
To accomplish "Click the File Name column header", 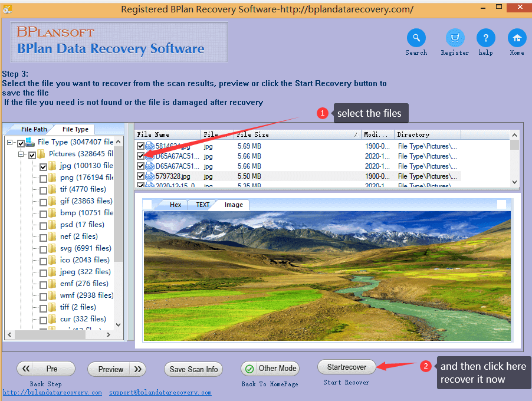I will (168, 134).
